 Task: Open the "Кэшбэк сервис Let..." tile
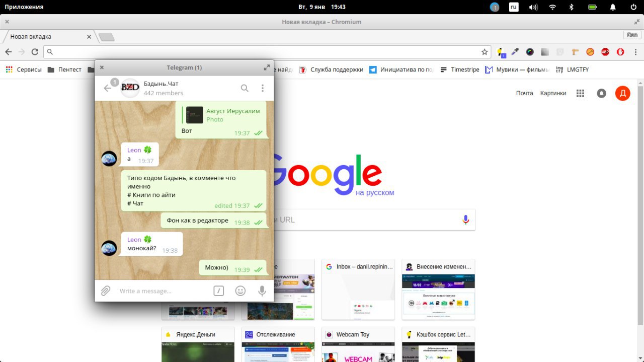pos(438,344)
